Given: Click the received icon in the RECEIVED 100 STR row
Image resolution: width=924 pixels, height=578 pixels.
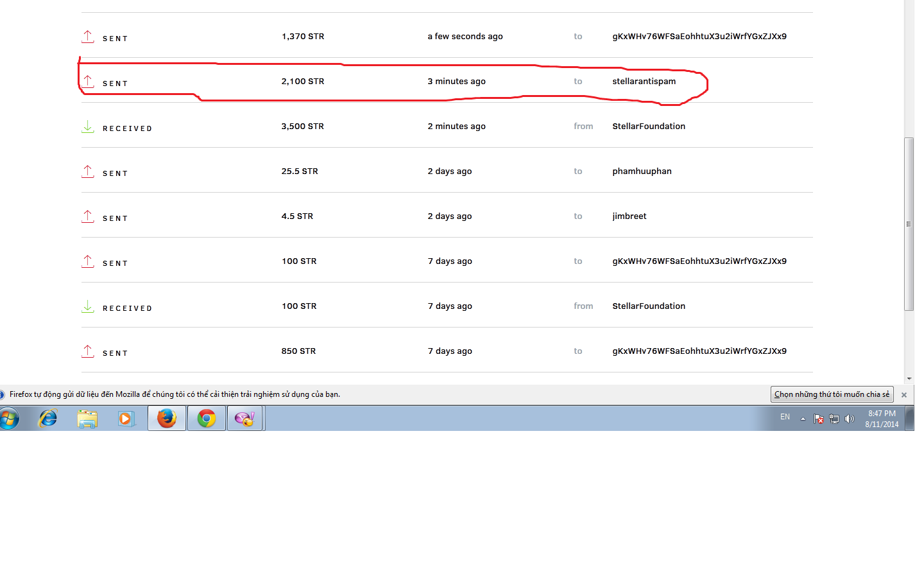Looking at the screenshot, I should pos(88,306).
